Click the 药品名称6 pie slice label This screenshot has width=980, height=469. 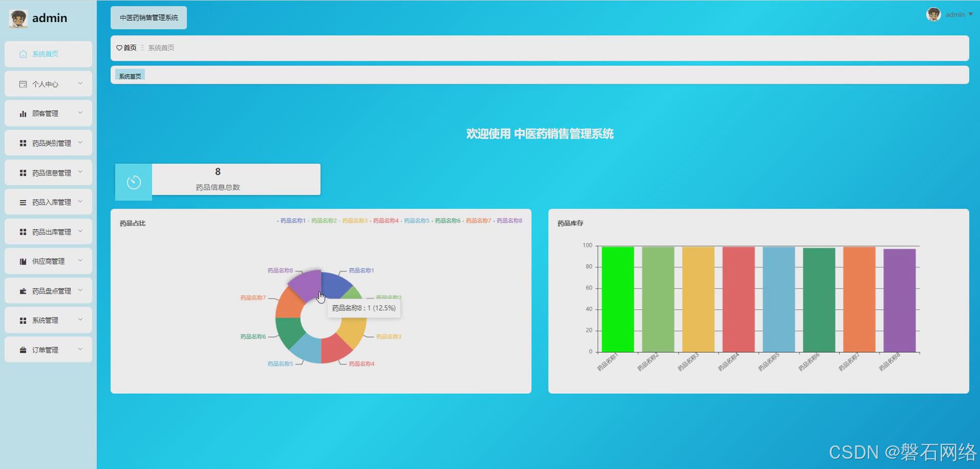pos(253,336)
